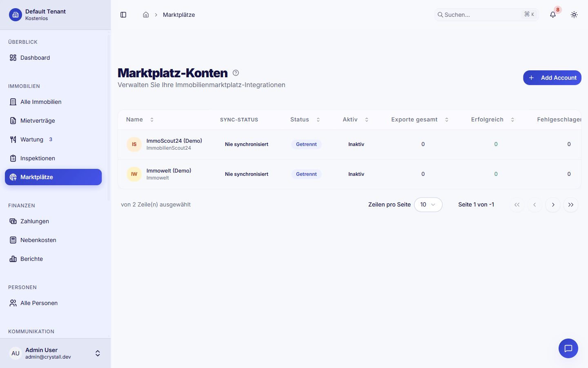588x368 pixels.
Task: Click Inaktiv in the Immowelt row
Action: (356, 174)
